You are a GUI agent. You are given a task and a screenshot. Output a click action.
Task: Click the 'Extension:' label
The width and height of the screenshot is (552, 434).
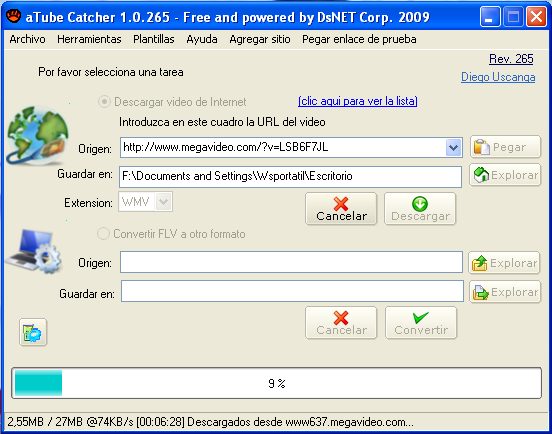point(88,203)
